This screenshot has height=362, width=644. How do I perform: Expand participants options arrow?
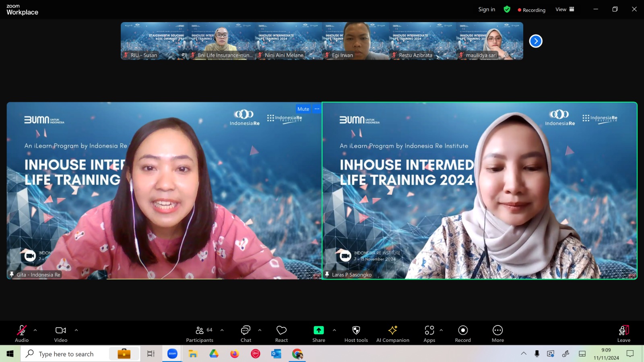tap(222, 330)
